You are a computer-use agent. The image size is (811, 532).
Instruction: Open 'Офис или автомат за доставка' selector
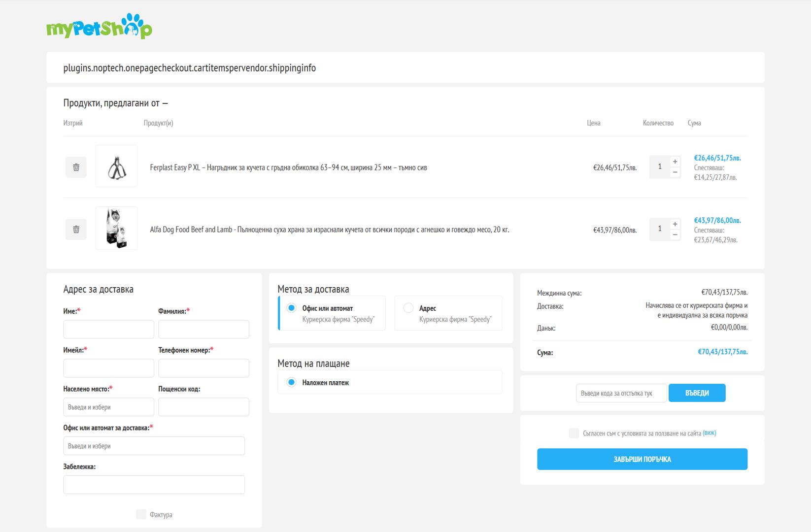click(x=154, y=446)
